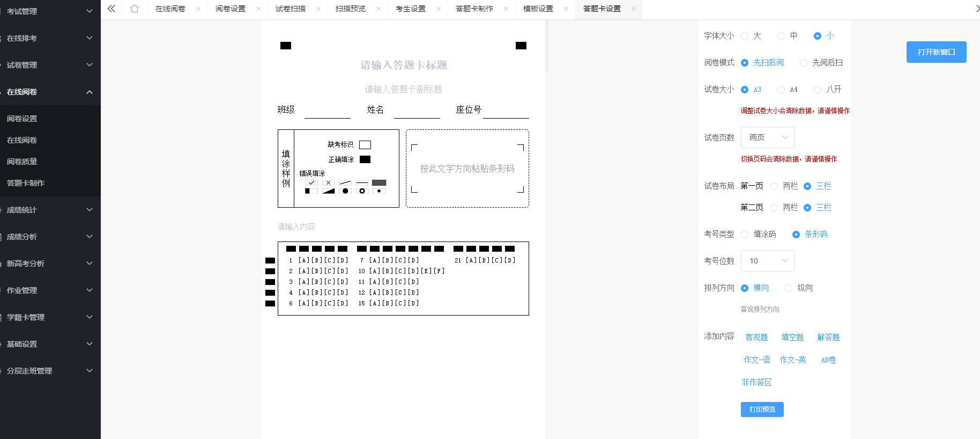The height and width of the screenshot is (439, 980).
Task: Close the 答题卡设置 tab
Action: tap(634, 9)
